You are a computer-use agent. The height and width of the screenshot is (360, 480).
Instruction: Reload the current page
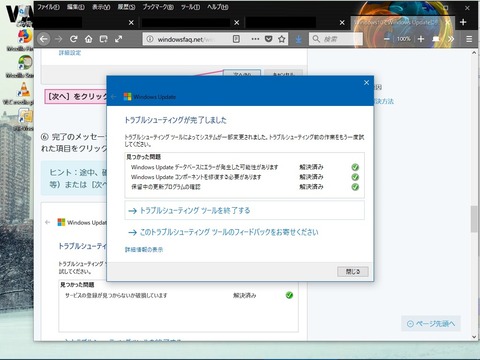[x=74, y=39]
